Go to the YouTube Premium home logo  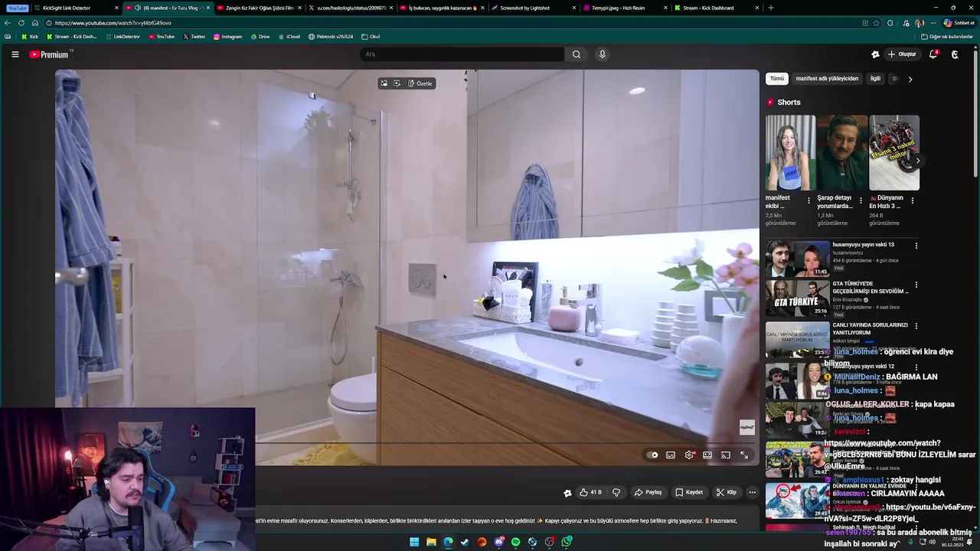[51, 54]
